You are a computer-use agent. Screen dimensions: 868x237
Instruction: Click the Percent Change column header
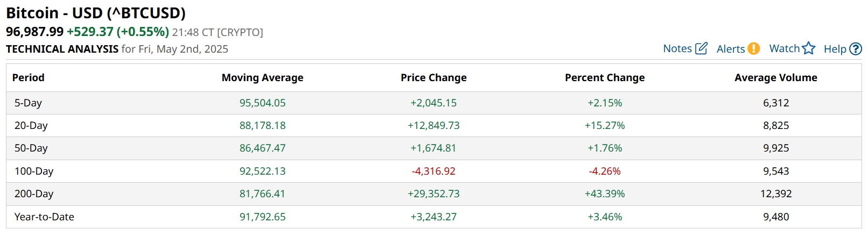click(x=605, y=77)
